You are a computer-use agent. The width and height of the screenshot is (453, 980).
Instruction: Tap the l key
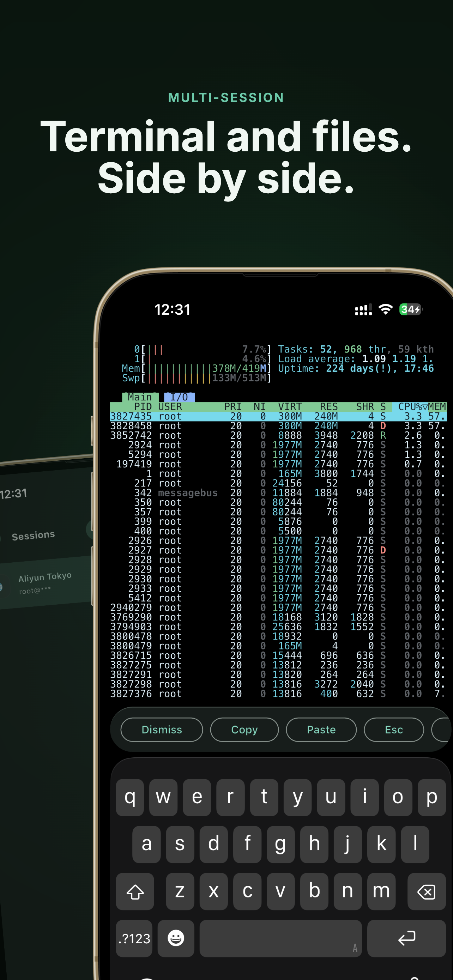point(415,844)
